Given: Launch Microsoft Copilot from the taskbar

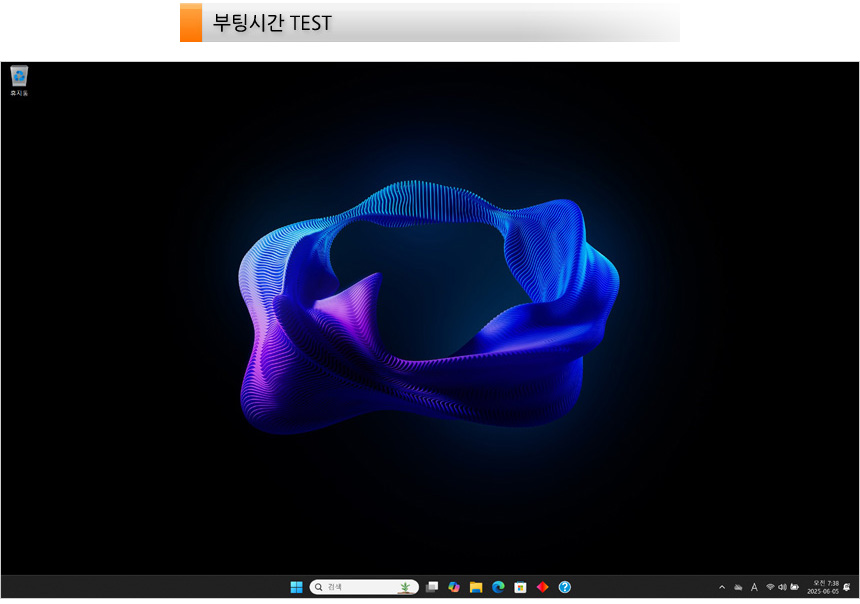Looking at the screenshot, I should tap(454, 587).
